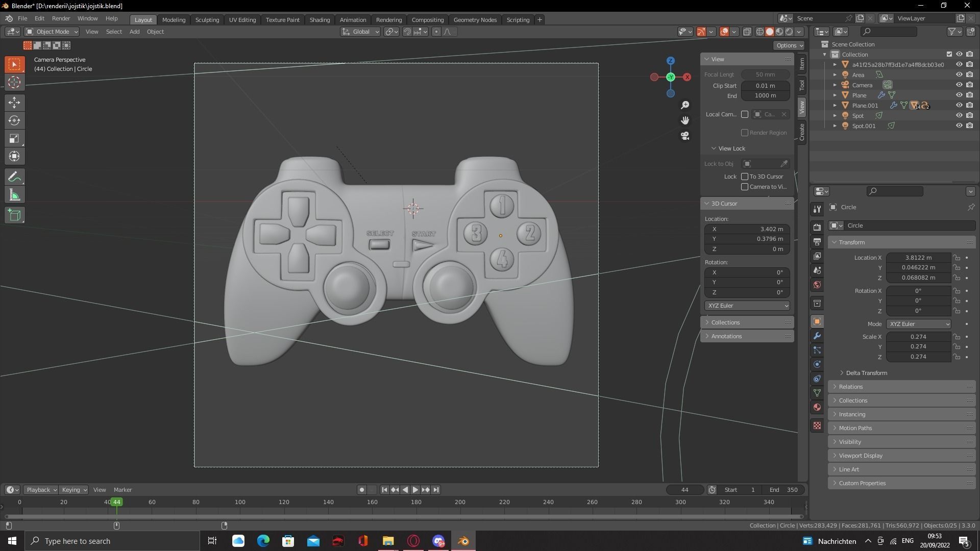The height and width of the screenshot is (551, 980).
Task: Open the File menu
Action: point(22,18)
